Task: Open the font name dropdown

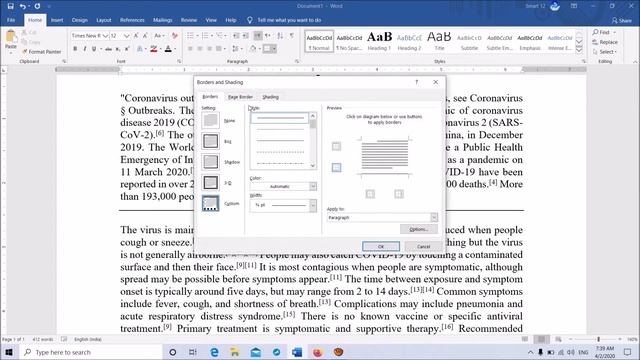Action: click(x=105, y=36)
